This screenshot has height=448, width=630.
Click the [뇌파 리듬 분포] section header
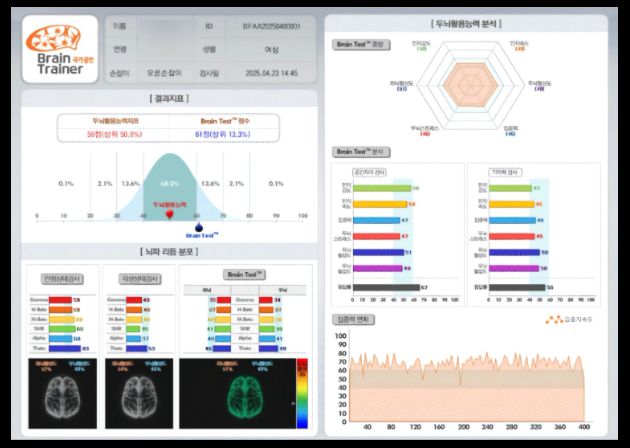point(169,252)
